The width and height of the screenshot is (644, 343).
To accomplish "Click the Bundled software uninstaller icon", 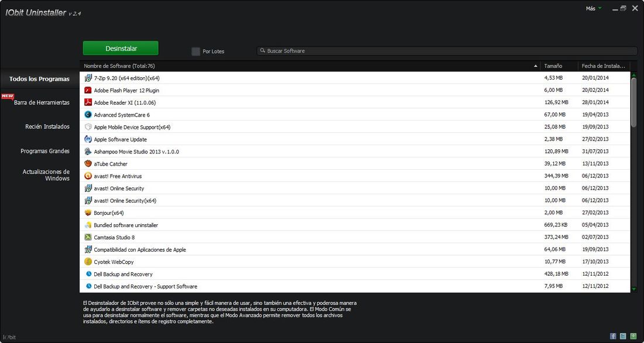I will point(88,225).
